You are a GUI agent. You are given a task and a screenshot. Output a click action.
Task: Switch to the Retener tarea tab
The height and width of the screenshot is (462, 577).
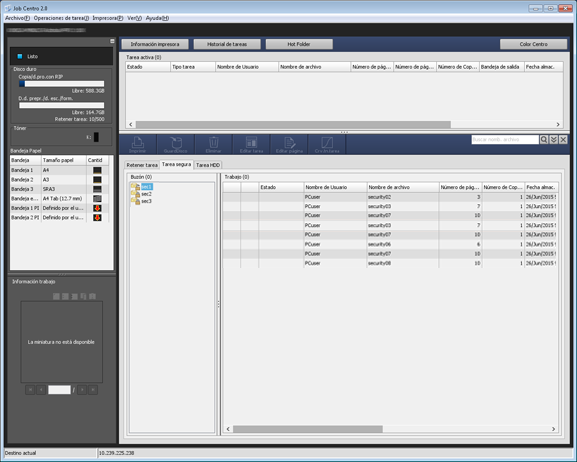pos(142,165)
